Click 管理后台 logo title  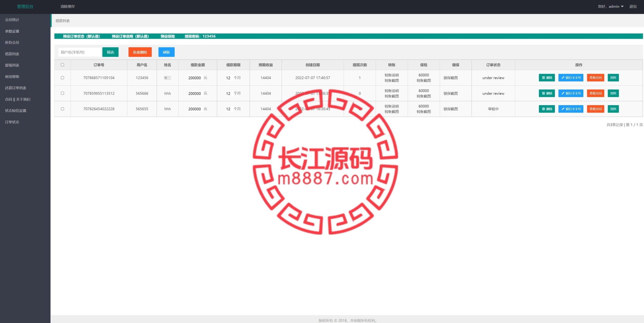pyautogui.click(x=25, y=7)
